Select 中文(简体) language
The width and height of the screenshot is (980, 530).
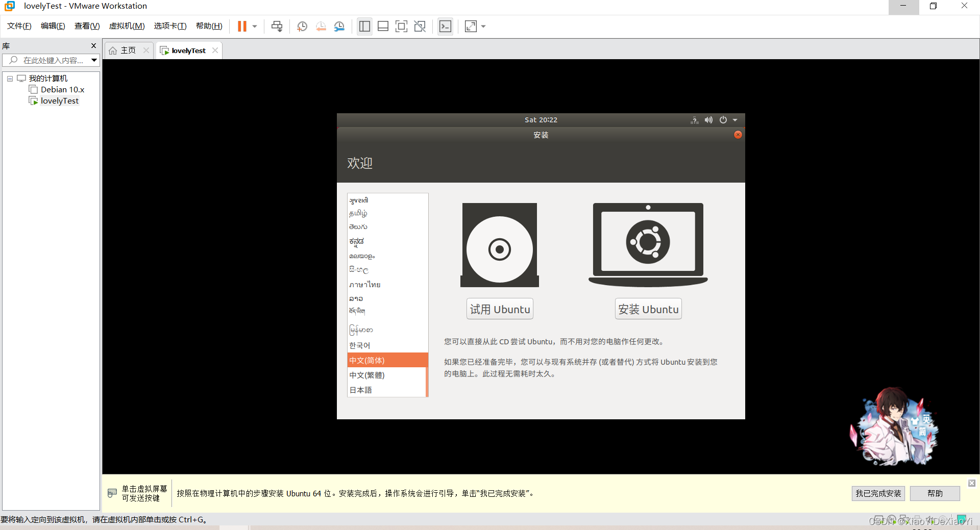click(x=386, y=360)
